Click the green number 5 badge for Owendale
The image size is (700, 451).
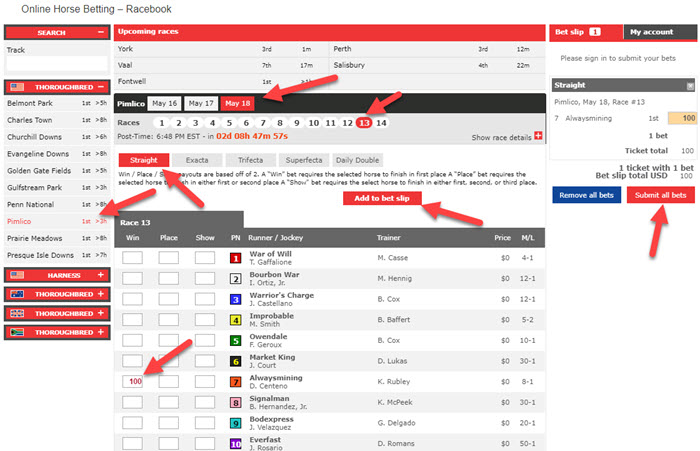click(x=236, y=340)
